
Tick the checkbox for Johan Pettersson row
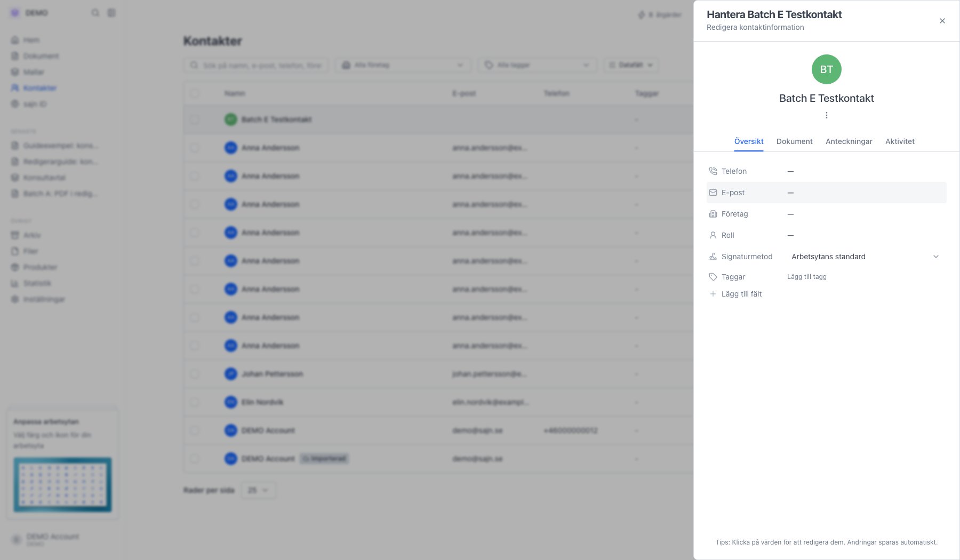(195, 374)
